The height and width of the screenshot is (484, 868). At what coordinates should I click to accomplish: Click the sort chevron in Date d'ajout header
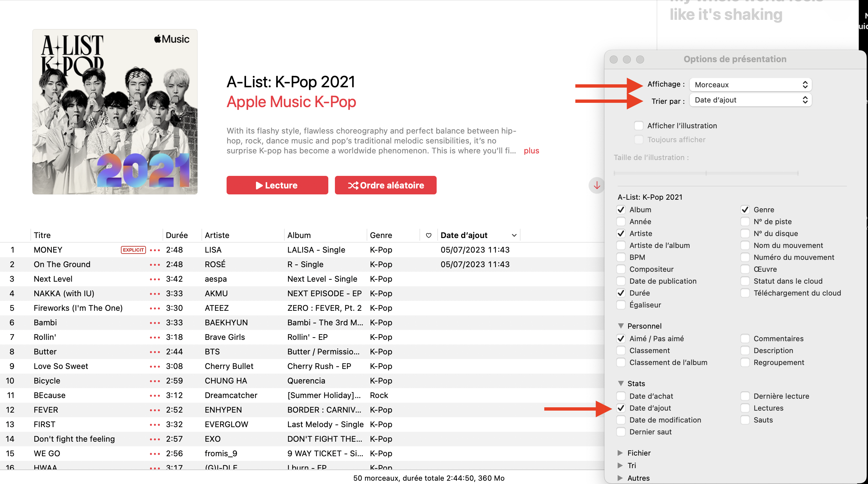pyautogui.click(x=514, y=235)
